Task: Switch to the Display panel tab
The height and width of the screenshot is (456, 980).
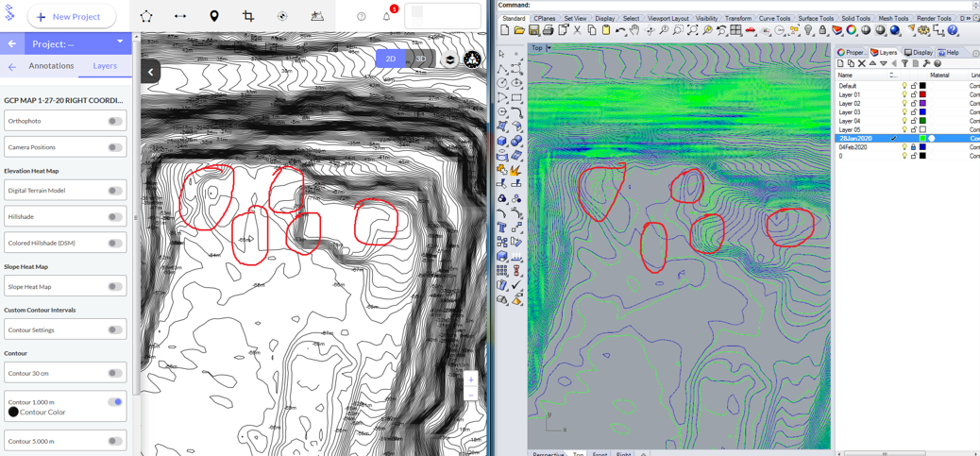Action: (x=919, y=53)
